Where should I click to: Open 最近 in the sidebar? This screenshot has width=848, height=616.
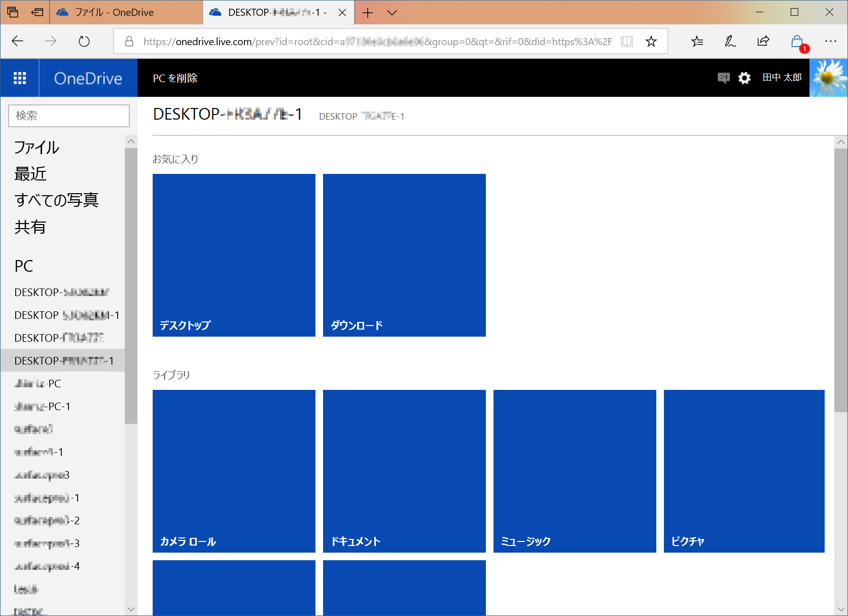[30, 174]
